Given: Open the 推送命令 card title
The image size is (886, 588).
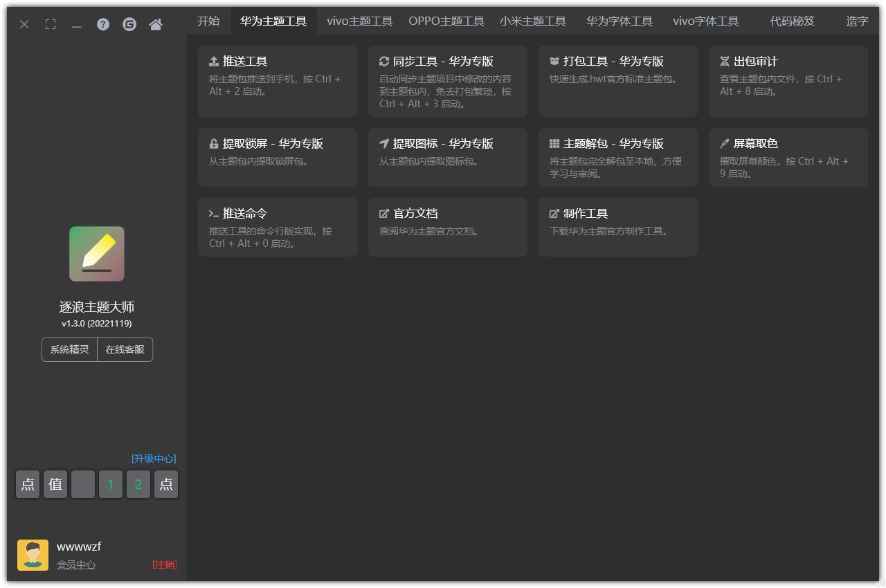Looking at the screenshot, I should pos(245,214).
